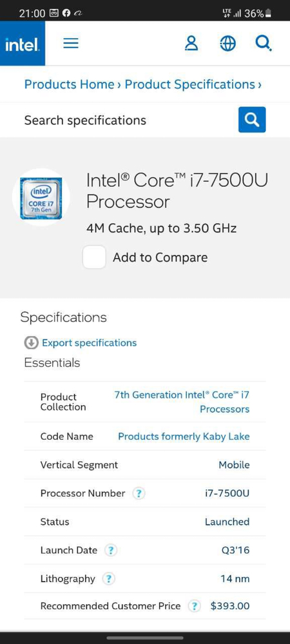Open help icon for Recommended Customer Price
290x644 pixels.
pos(194,606)
